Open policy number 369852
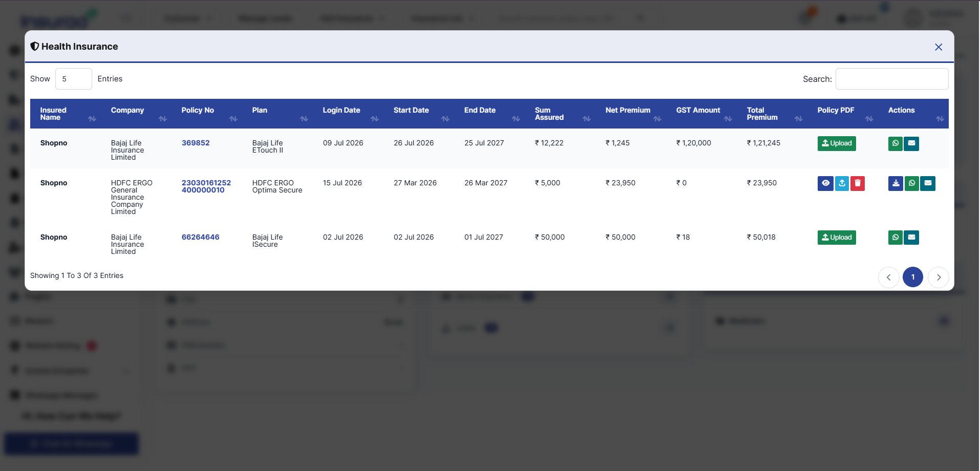 pos(196,143)
